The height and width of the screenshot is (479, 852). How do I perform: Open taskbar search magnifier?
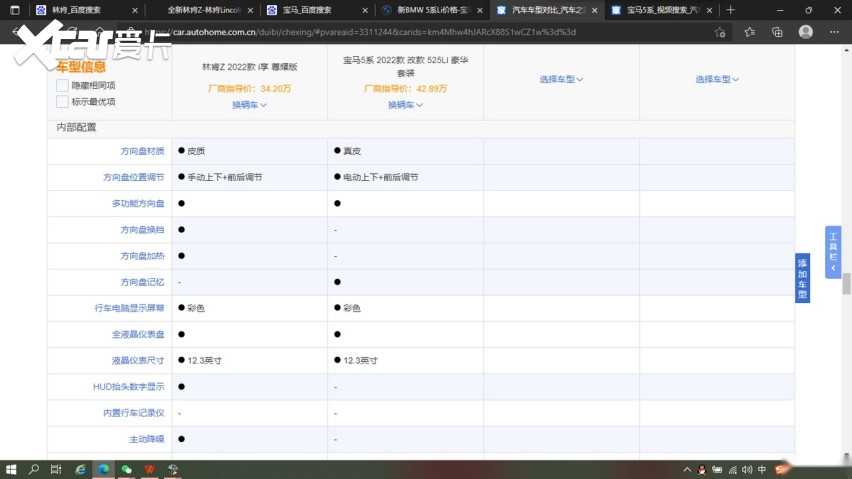point(34,469)
